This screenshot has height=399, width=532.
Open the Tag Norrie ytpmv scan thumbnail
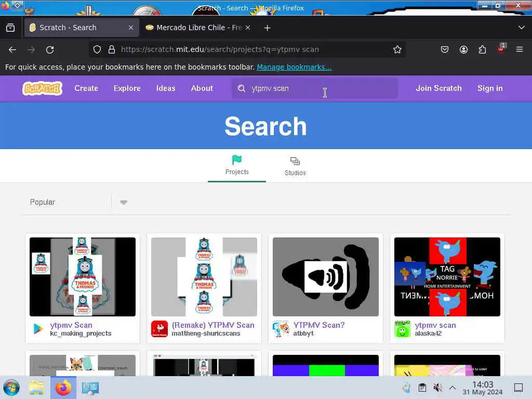pyautogui.click(x=447, y=277)
